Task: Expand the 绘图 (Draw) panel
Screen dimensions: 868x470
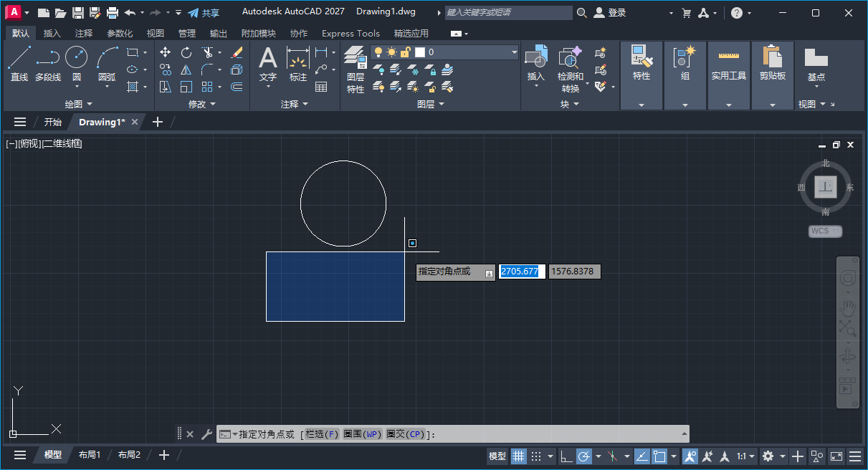Action: 79,104
